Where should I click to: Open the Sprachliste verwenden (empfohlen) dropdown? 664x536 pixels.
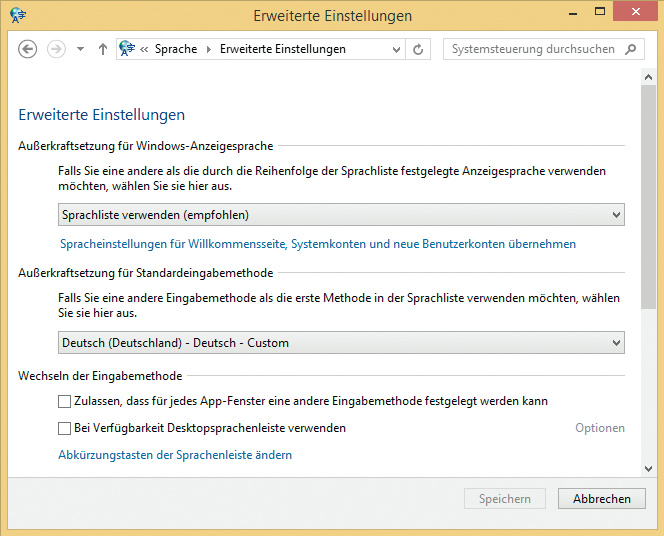(x=341, y=214)
